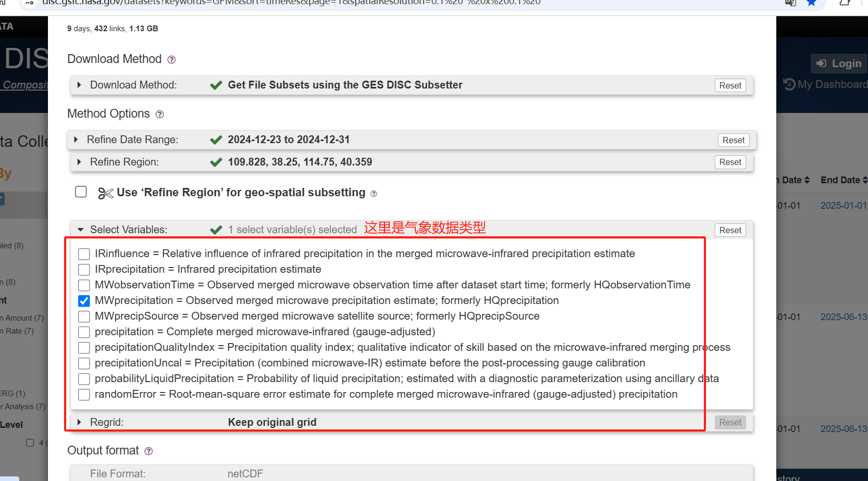The width and height of the screenshot is (868, 481).
Task: Check precipitationUncal variable
Action: pos(84,363)
